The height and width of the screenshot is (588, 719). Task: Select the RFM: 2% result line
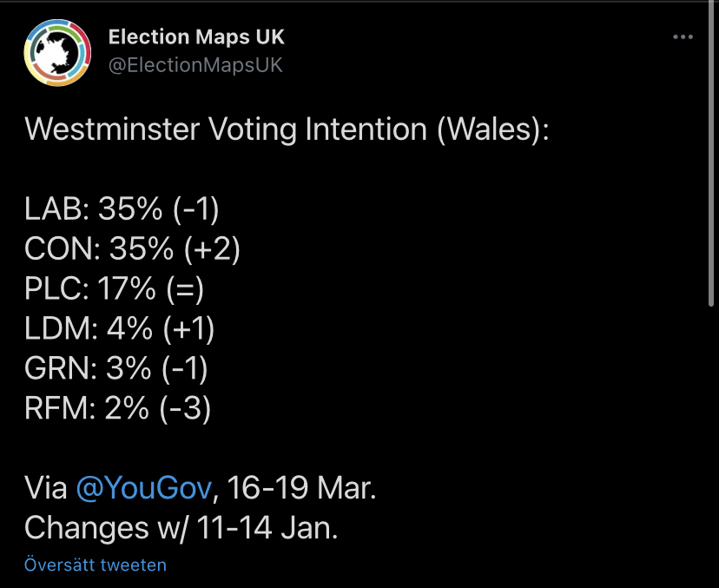tap(117, 409)
